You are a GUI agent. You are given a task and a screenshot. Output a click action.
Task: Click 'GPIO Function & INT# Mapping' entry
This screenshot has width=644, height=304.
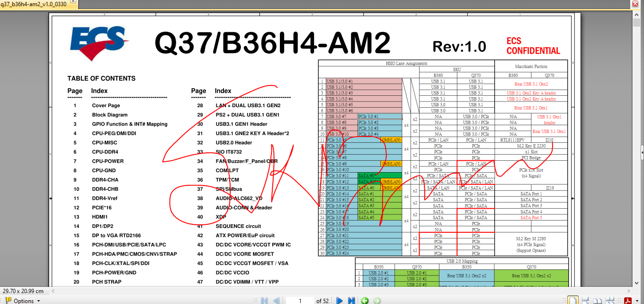point(130,124)
